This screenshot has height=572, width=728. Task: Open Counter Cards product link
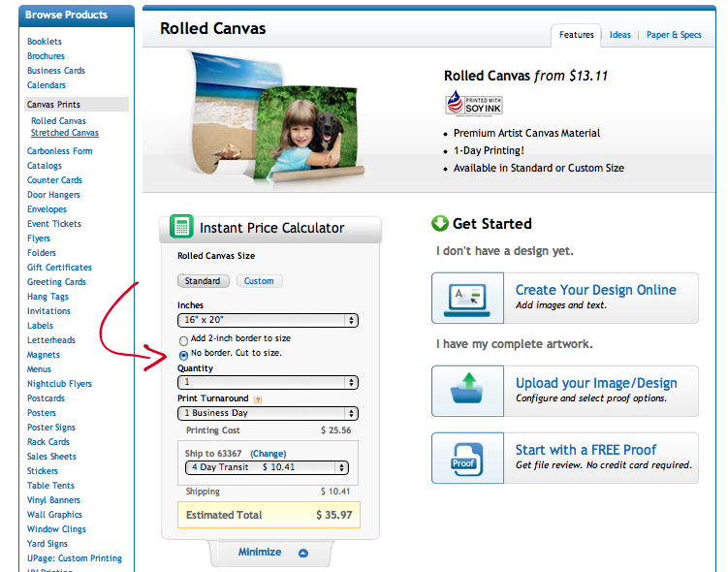click(54, 180)
